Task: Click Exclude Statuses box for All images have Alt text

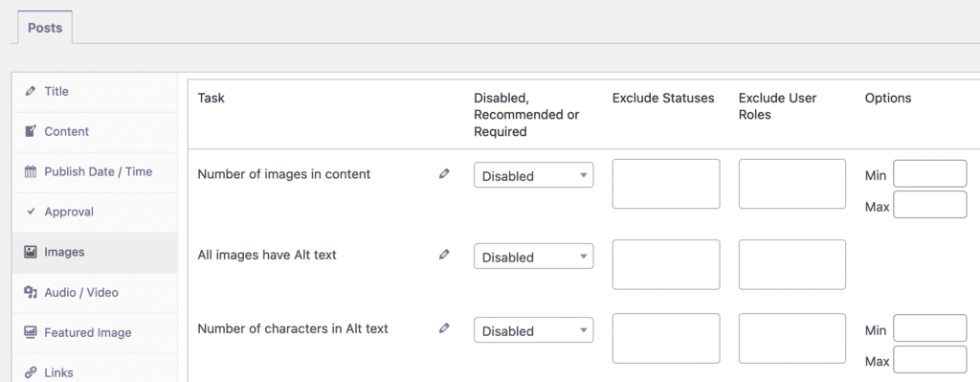Action: click(666, 264)
